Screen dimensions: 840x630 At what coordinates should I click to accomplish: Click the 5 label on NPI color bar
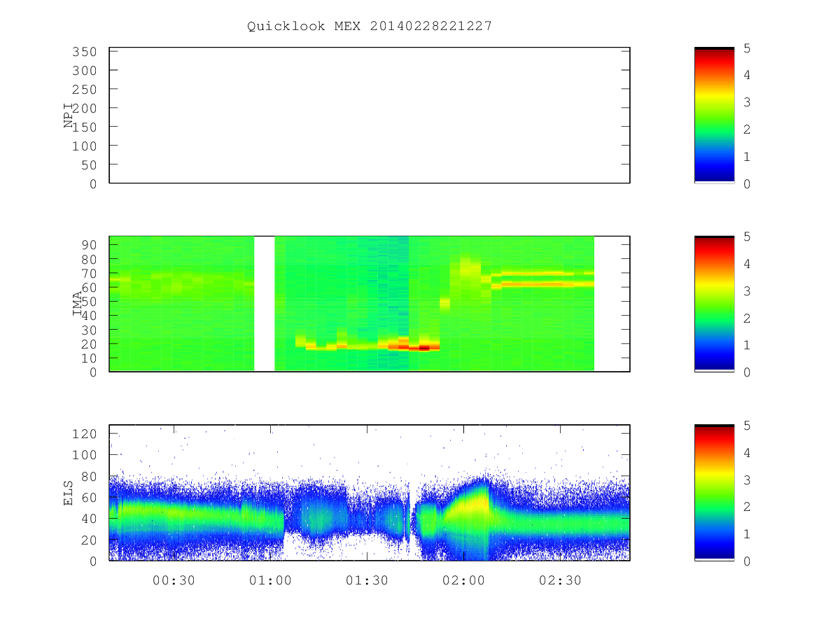pos(748,48)
